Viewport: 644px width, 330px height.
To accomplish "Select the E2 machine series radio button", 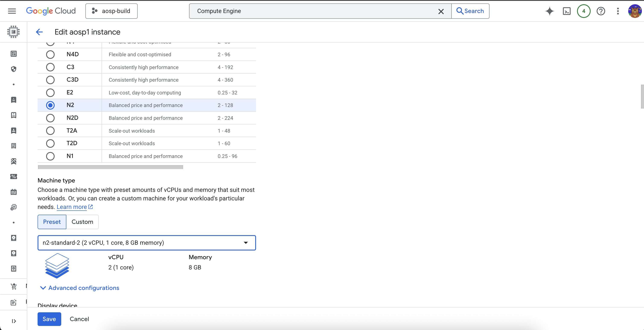I will [51, 93].
